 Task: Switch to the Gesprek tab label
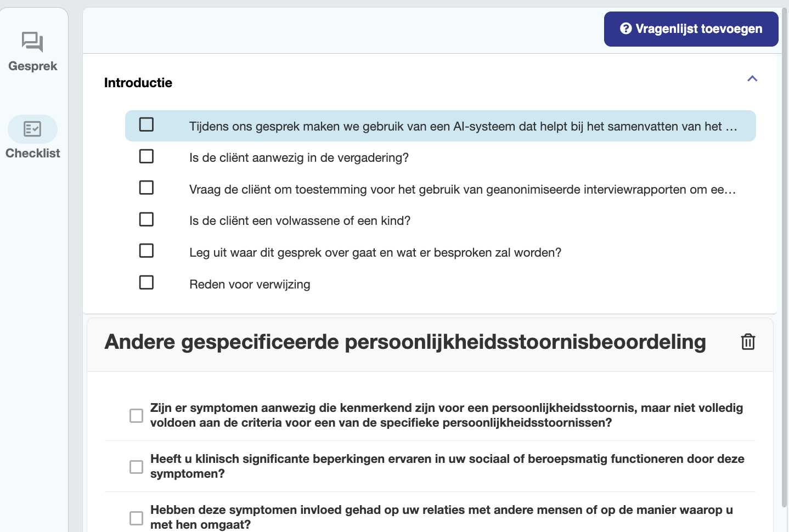point(33,66)
